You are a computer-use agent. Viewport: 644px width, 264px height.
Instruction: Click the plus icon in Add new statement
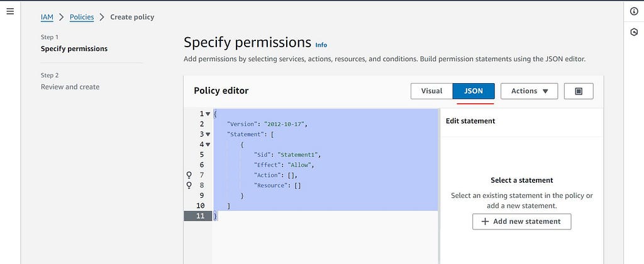point(485,221)
